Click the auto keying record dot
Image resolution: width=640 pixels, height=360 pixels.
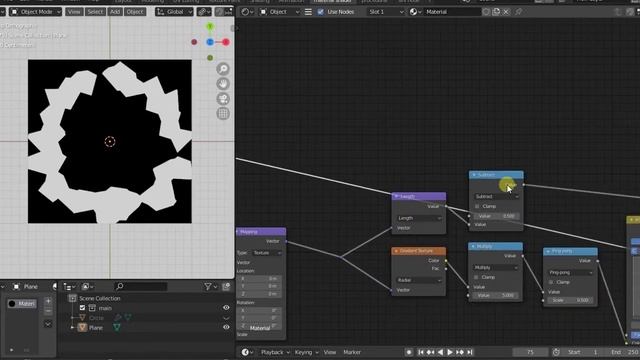click(409, 352)
